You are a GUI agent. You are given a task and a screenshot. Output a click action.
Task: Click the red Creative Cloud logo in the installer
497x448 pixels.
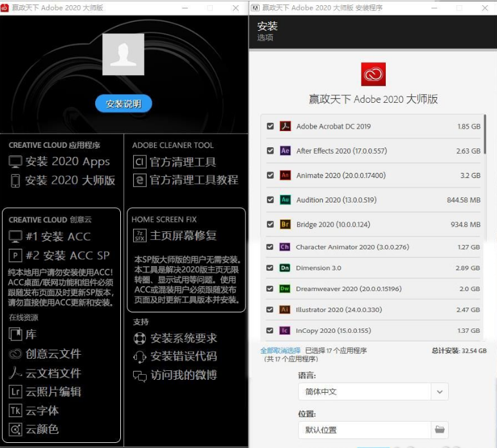pyautogui.click(x=374, y=74)
